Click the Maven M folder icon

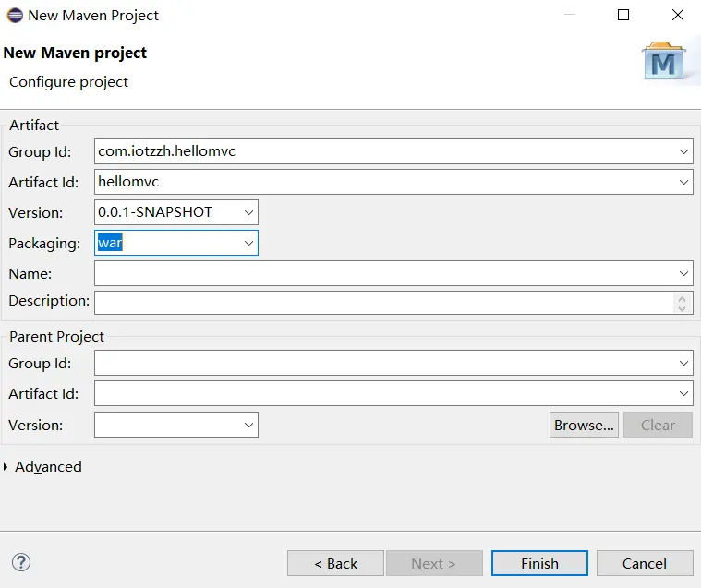[x=663, y=61]
